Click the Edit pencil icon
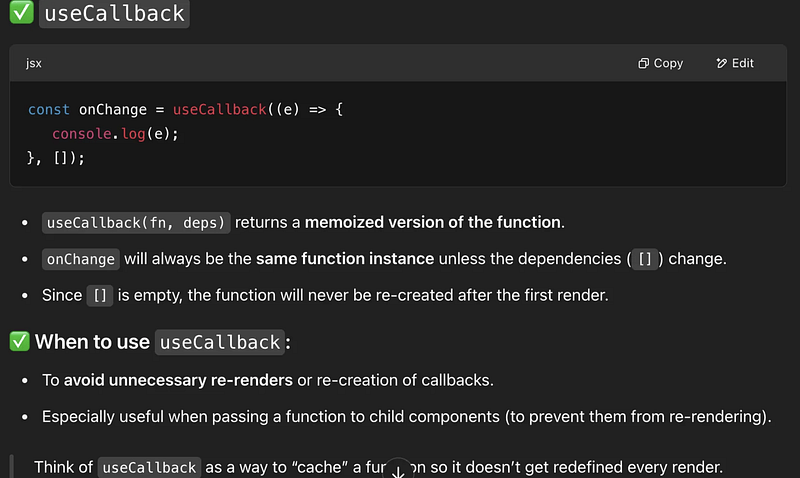The image size is (800, 478). pos(721,63)
